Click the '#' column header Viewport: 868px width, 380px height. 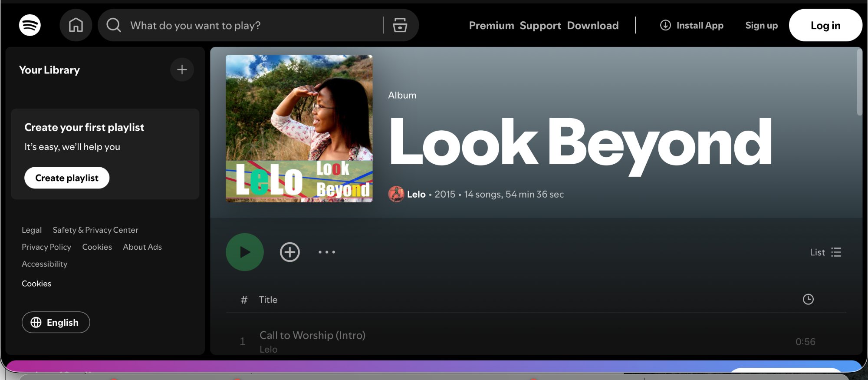(244, 300)
